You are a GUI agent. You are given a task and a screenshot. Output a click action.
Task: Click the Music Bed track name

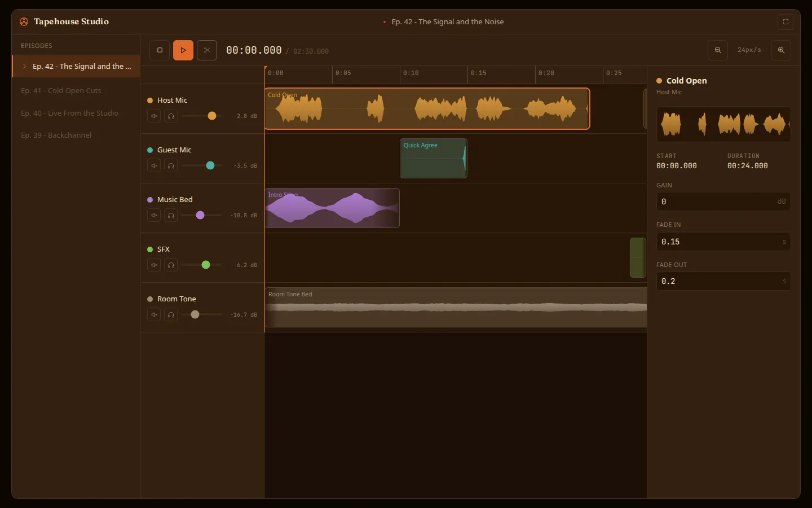click(175, 199)
